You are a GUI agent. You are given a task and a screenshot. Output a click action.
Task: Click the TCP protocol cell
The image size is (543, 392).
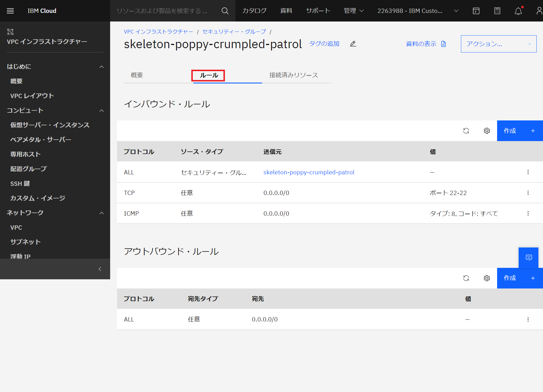[x=129, y=193]
